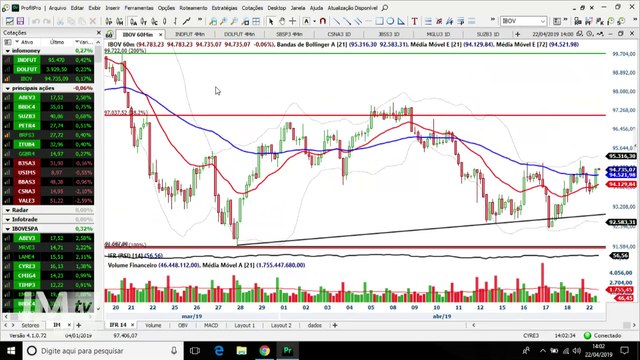Select the Volume bottom tab
This screenshot has width=640, height=360.
[x=153, y=325]
